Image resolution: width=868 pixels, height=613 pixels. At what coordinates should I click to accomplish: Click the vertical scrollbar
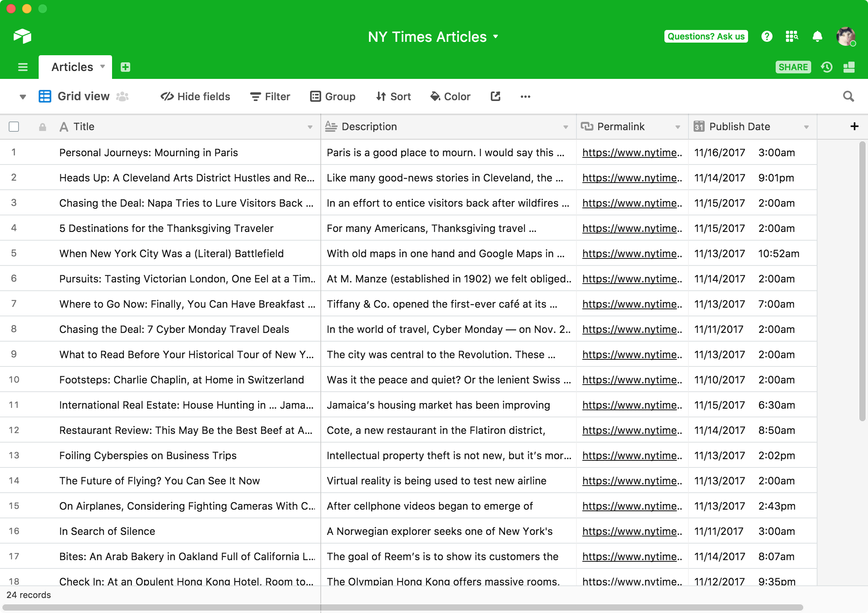click(862, 281)
